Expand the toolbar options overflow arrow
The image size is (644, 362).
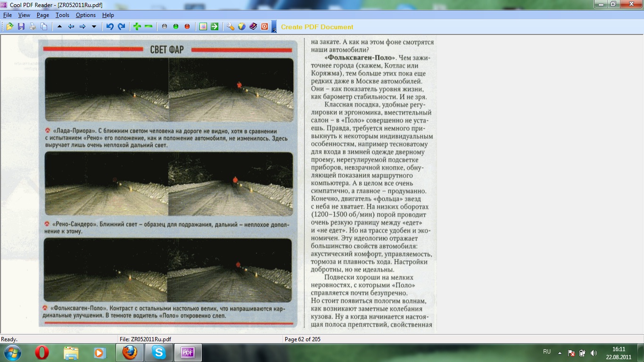(274, 30)
